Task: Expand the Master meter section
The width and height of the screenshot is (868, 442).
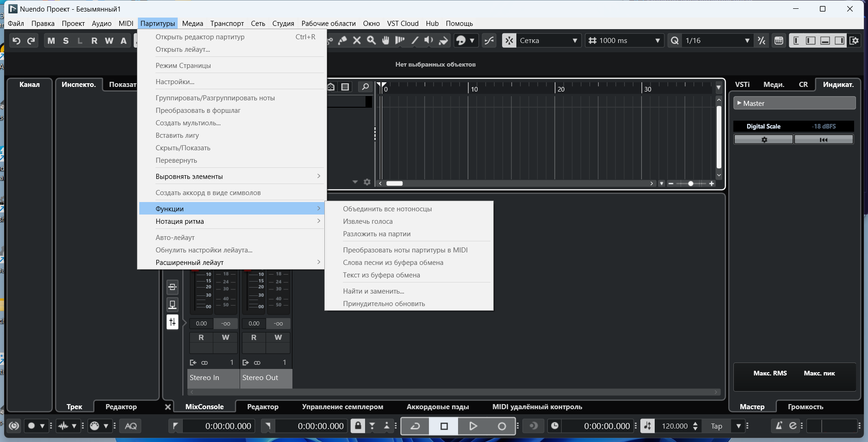Action: [x=794, y=104]
